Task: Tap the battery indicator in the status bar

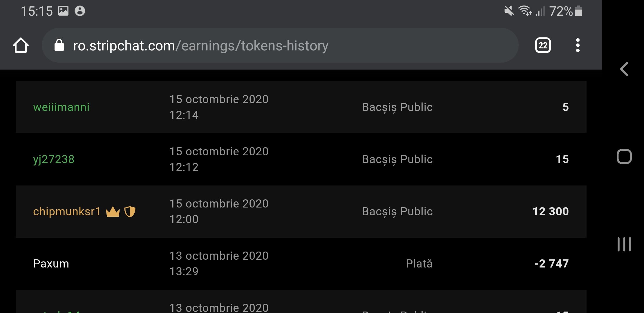Action: click(x=578, y=11)
